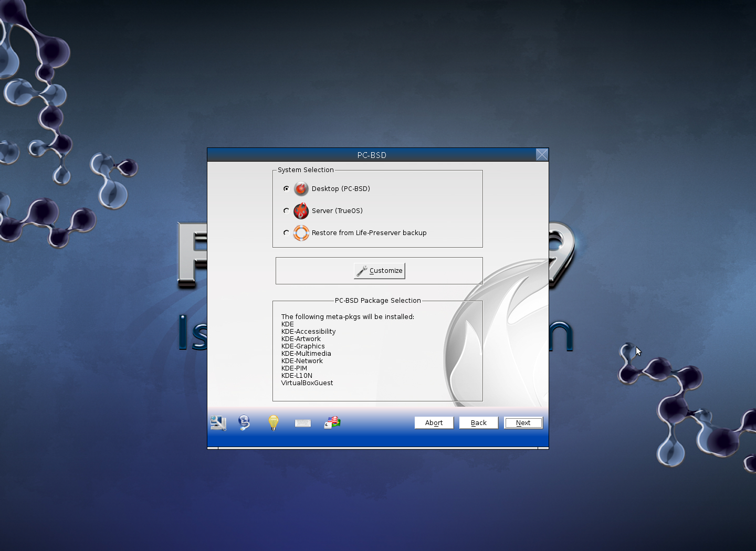Open keyboard layout flags icon

[332, 422]
